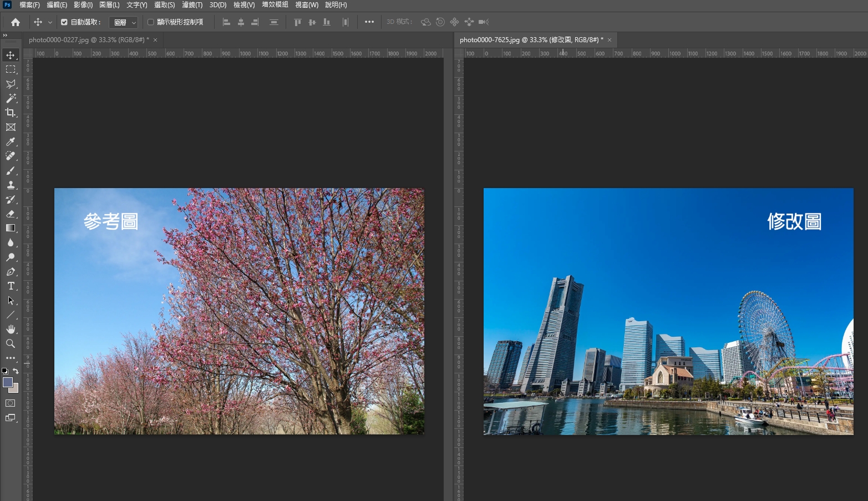Select the Clone Stamp tool

click(x=10, y=185)
